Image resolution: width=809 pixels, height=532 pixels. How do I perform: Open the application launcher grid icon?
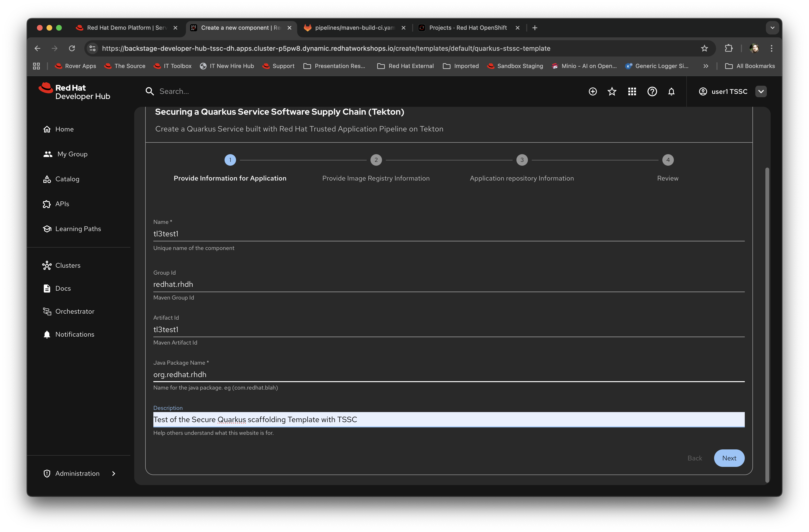click(632, 91)
